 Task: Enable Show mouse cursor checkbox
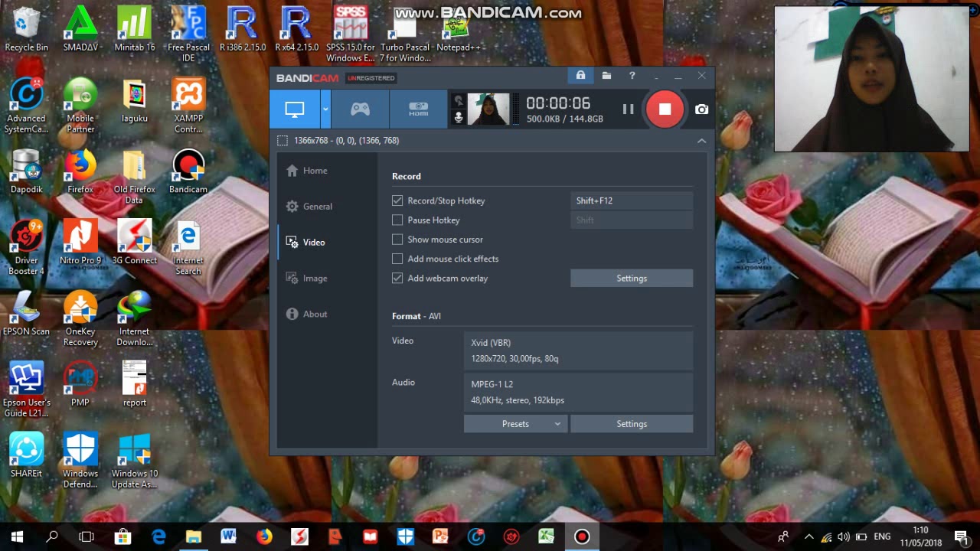397,240
